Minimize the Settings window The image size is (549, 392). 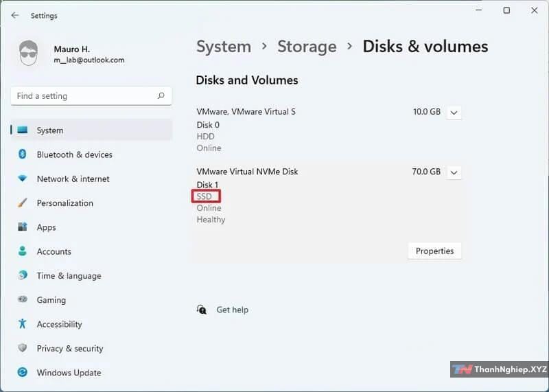pos(478,10)
